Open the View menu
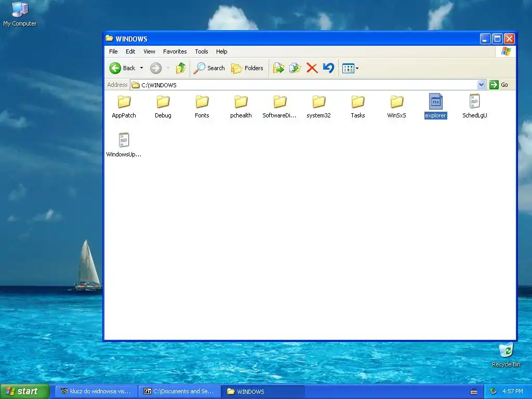The width and height of the screenshot is (532, 399). pyautogui.click(x=149, y=51)
